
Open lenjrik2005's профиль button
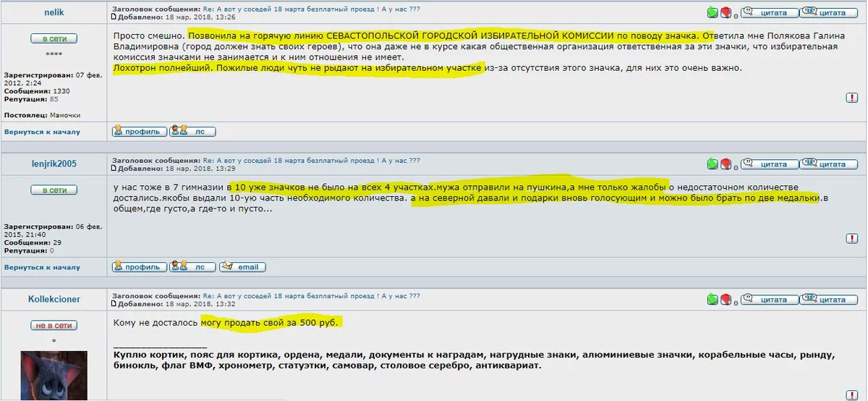[x=140, y=266]
